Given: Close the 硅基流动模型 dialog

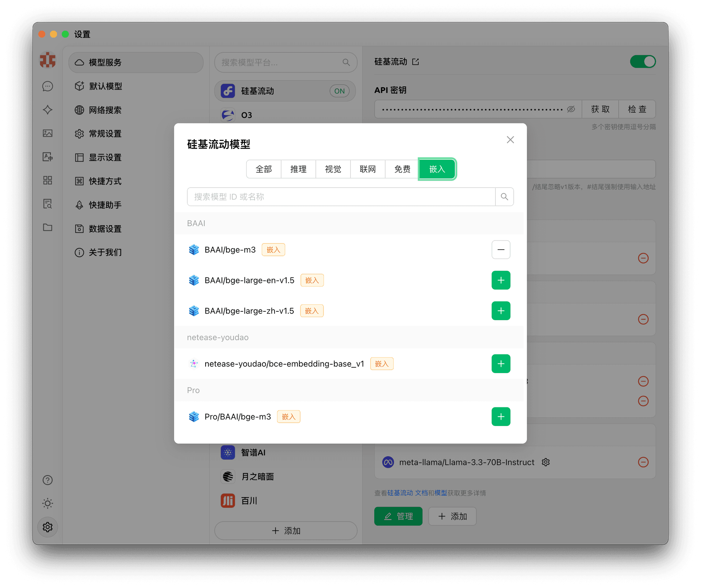Looking at the screenshot, I should (x=510, y=140).
